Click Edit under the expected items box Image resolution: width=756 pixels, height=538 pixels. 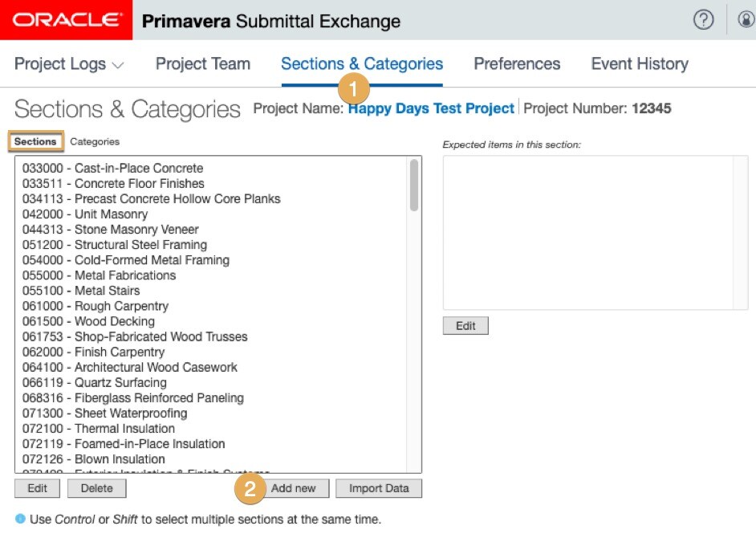(465, 326)
